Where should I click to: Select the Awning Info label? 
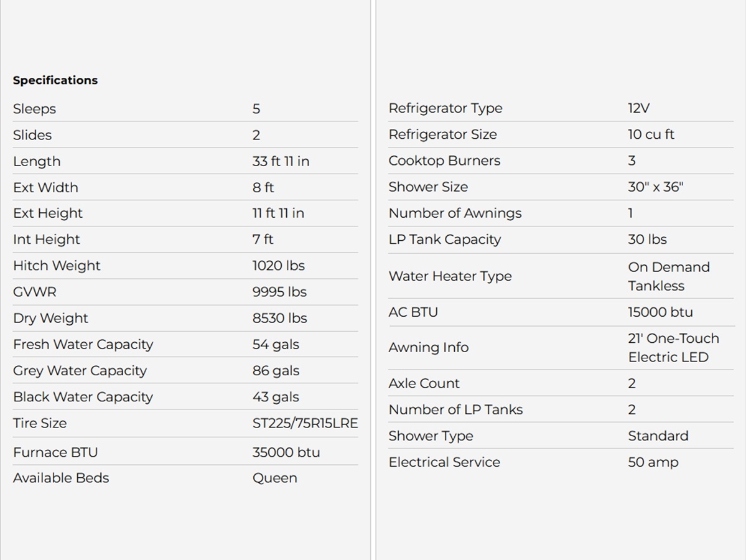tap(428, 348)
